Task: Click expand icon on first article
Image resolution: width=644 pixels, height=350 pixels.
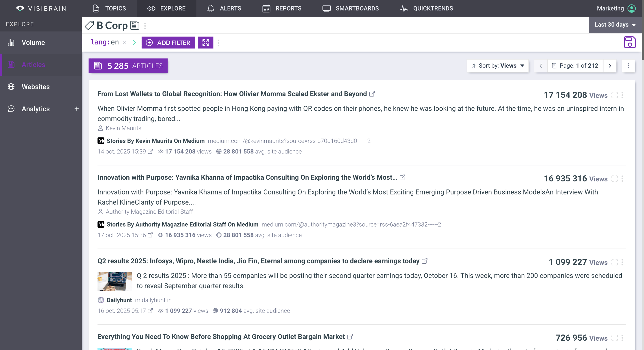Action: point(614,95)
